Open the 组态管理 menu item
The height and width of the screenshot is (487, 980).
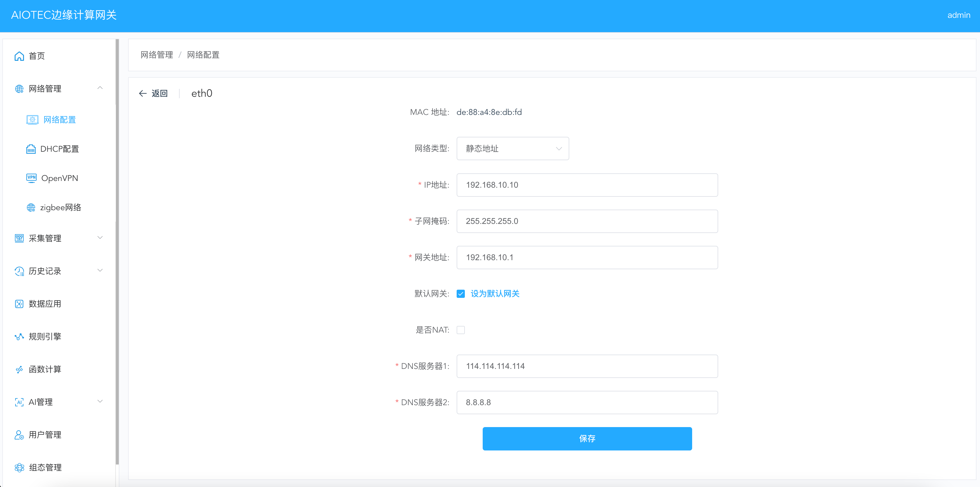[59, 468]
